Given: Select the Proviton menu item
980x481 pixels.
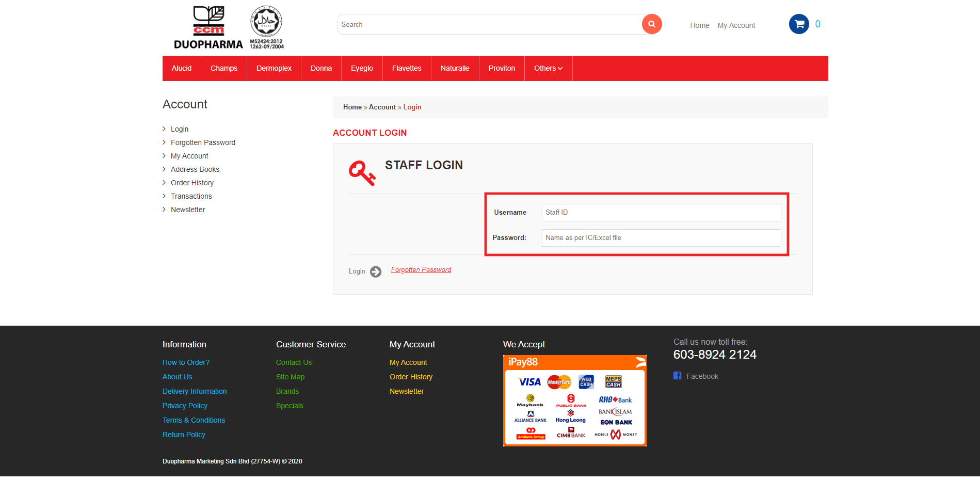Looking at the screenshot, I should pyautogui.click(x=502, y=69).
